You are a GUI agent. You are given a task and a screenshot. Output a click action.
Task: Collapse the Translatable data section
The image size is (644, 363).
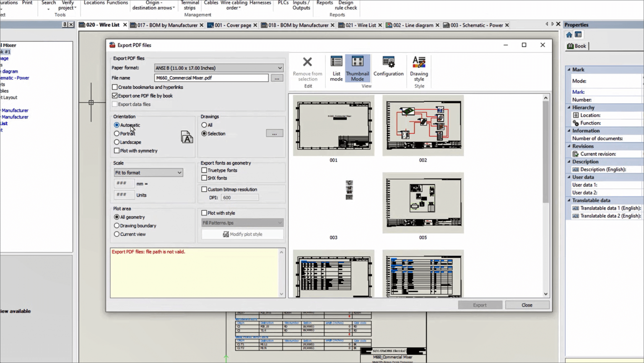pyautogui.click(x=569, y=201)
